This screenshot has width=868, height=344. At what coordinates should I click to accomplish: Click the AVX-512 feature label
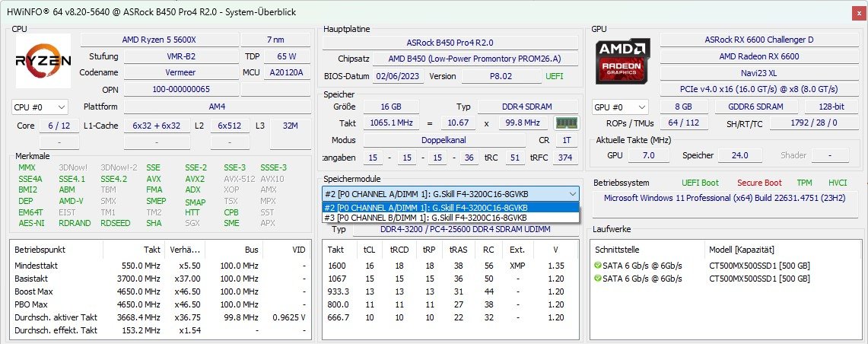(239, 179)
